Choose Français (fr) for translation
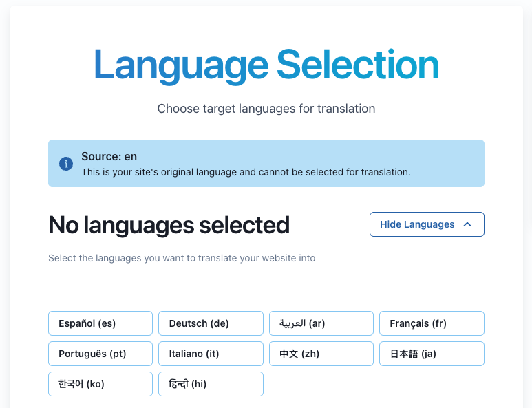The width and height of the screenshot is (532, 408). click(432, 323)
